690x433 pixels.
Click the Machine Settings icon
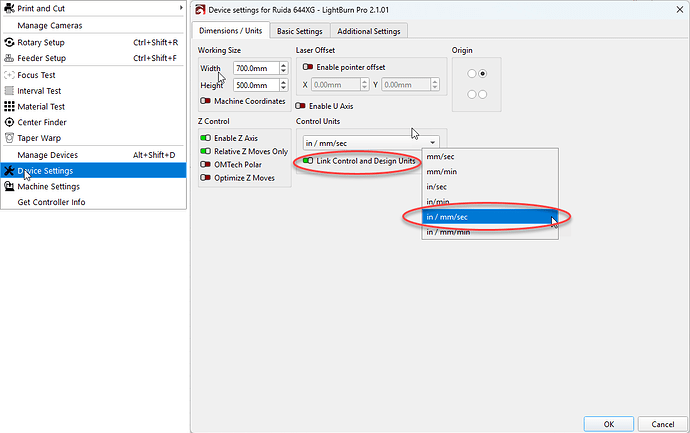coord(9,186)
